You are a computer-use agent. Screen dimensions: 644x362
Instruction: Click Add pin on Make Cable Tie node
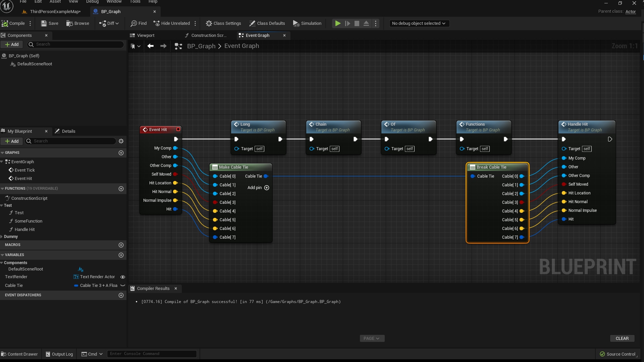click(267, 188)
